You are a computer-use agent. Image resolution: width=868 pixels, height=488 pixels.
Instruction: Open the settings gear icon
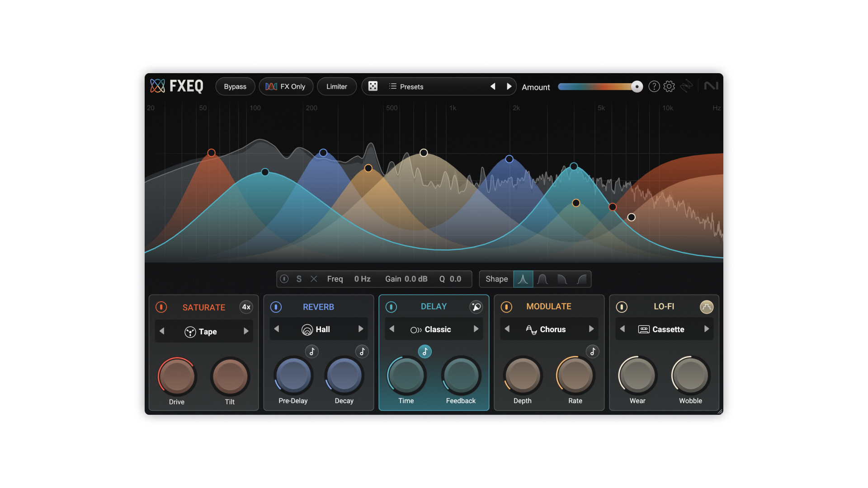[669, 86]
